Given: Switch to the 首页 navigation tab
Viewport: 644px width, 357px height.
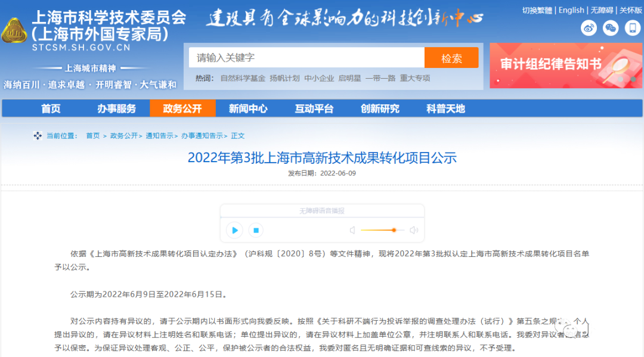Looking at the screenshot, I should point(51,108).
